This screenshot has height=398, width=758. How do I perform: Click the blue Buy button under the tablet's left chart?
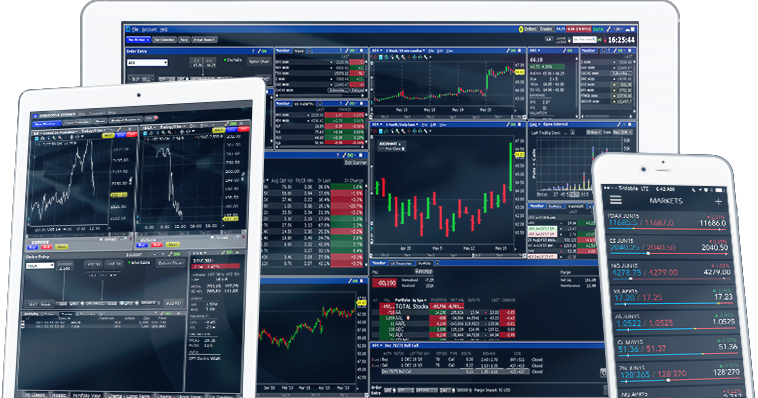(x=32, y=247)
